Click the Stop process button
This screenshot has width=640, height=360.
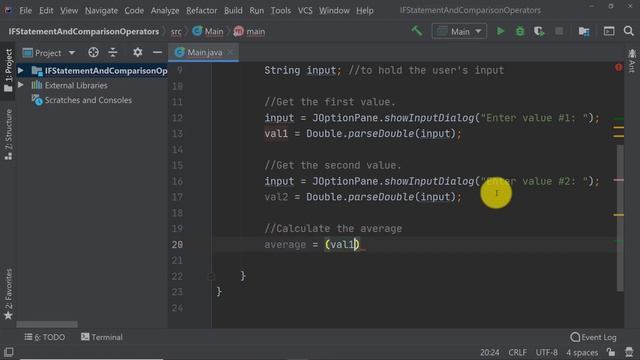pos(559,31)
